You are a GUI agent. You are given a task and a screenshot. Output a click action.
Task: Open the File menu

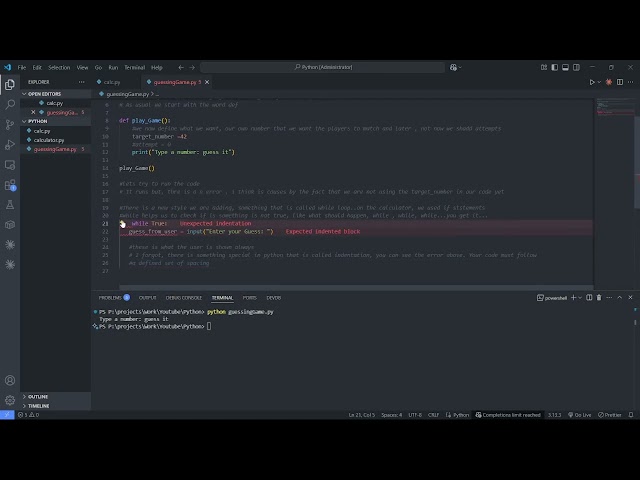[22, 67]
